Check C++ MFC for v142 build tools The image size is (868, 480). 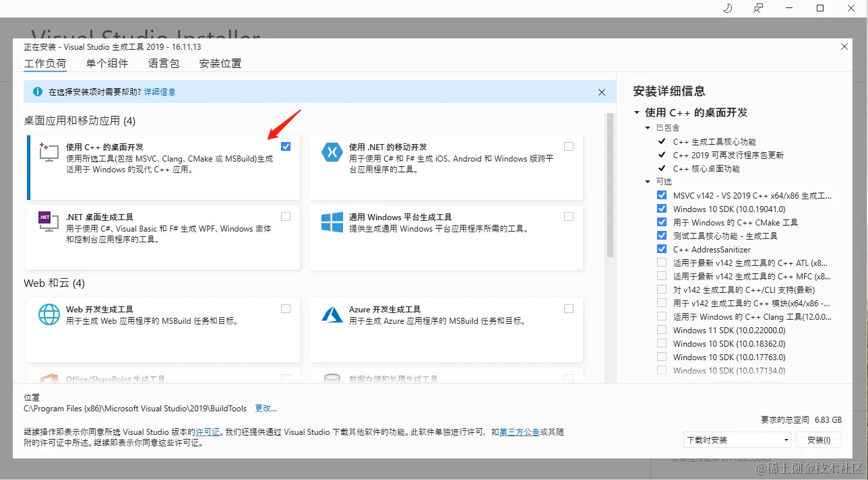coord(661,276)
